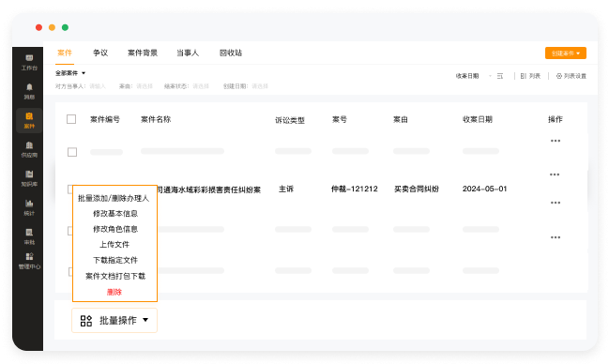This screenshot has height=364, width=609.
Task: Click the 买卖合同纠纷 cell
Action: click(417, 190)
